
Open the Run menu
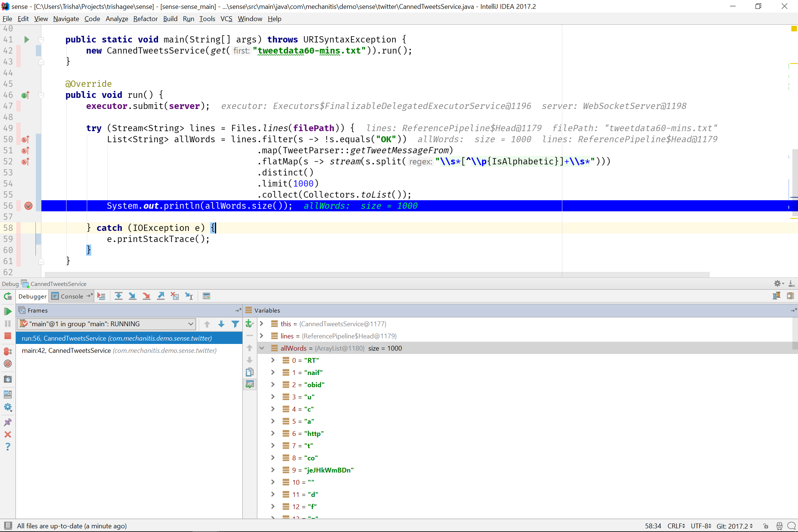click(x=188, y=19)
